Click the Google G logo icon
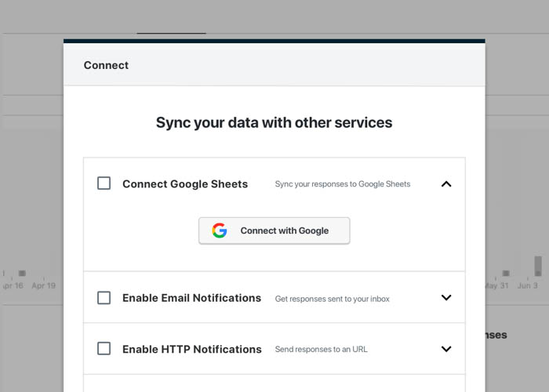The width and height of the screenshot is (549, 392). (x=220, y=230)
